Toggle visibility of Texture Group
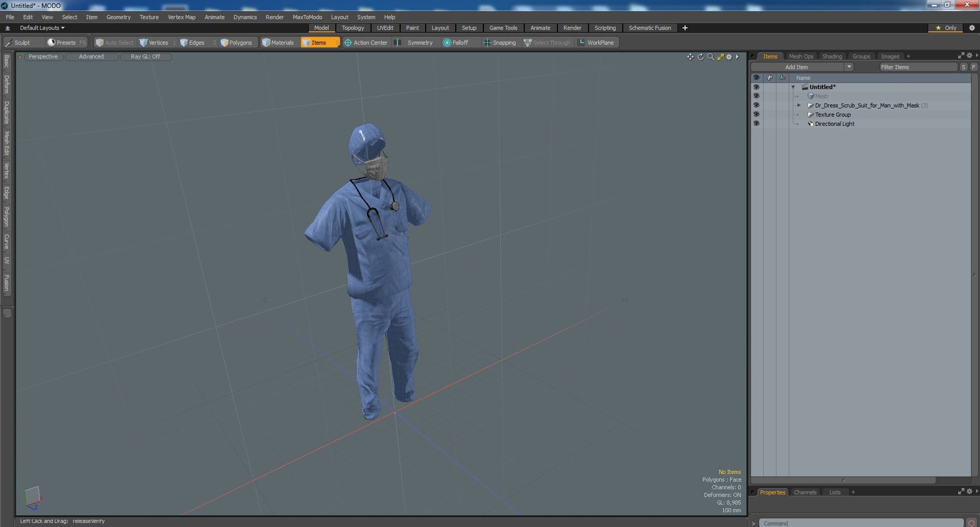The image size is (980, 527). point(756,114)
